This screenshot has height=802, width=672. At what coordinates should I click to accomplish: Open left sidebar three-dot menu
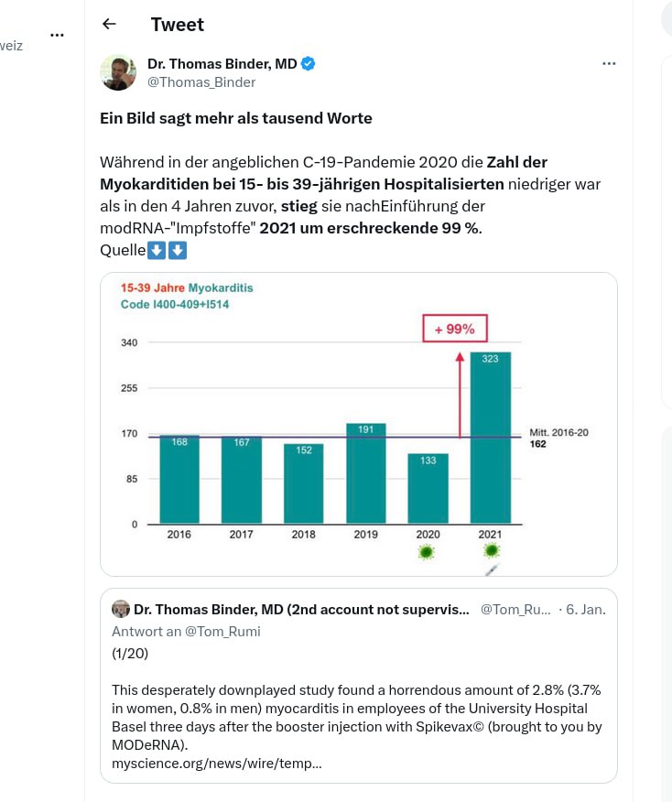click(x=58, y=36)
